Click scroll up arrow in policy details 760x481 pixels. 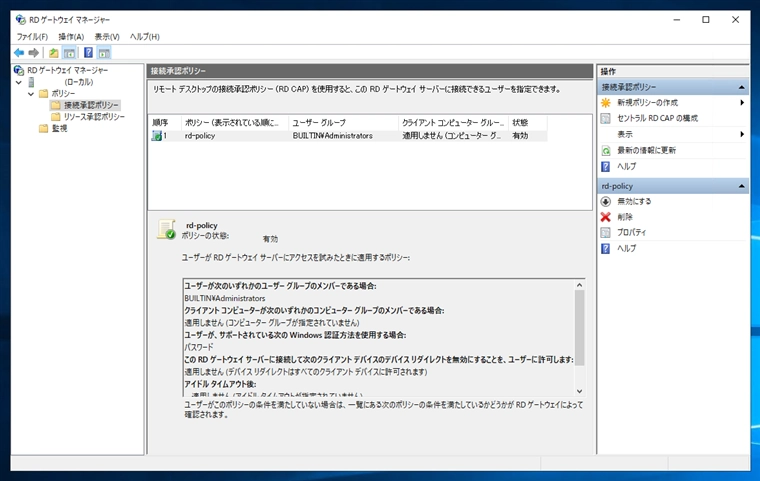[x=579, y=285]
